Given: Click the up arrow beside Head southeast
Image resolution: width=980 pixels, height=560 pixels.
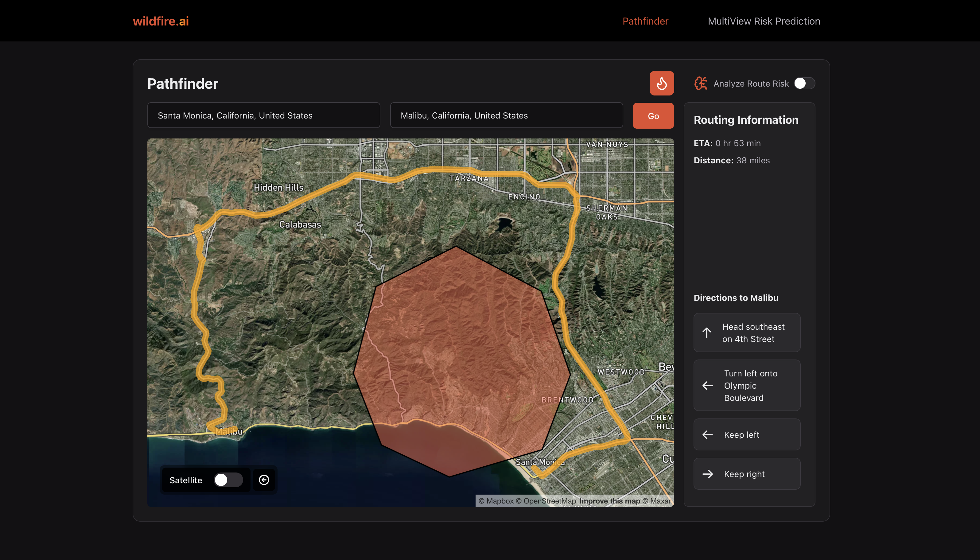Looking at the screenshot, I should [706, 333].
